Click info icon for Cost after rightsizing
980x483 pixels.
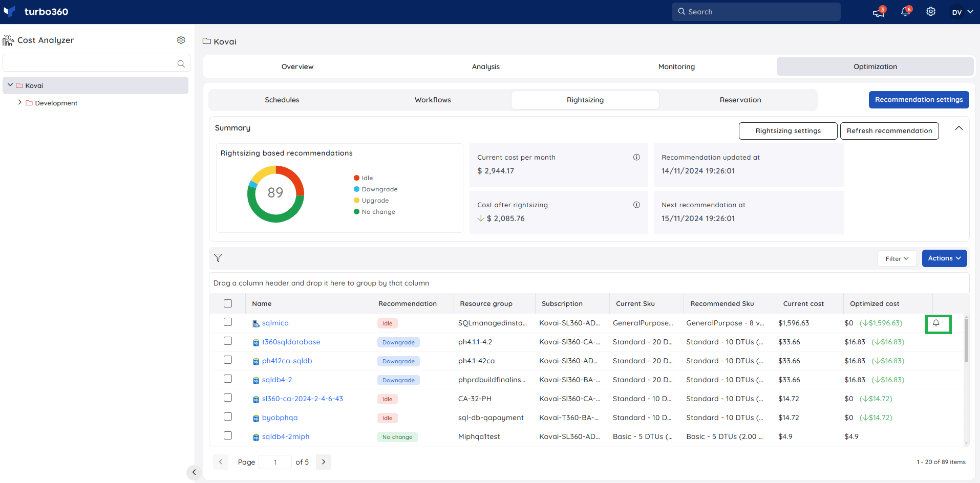click(x=636, y=205)
